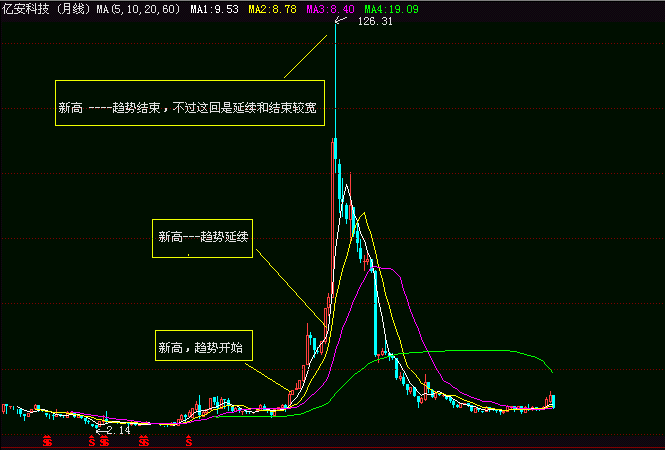Select the 新高 趋势结束 annotation box

pos(189,107)
